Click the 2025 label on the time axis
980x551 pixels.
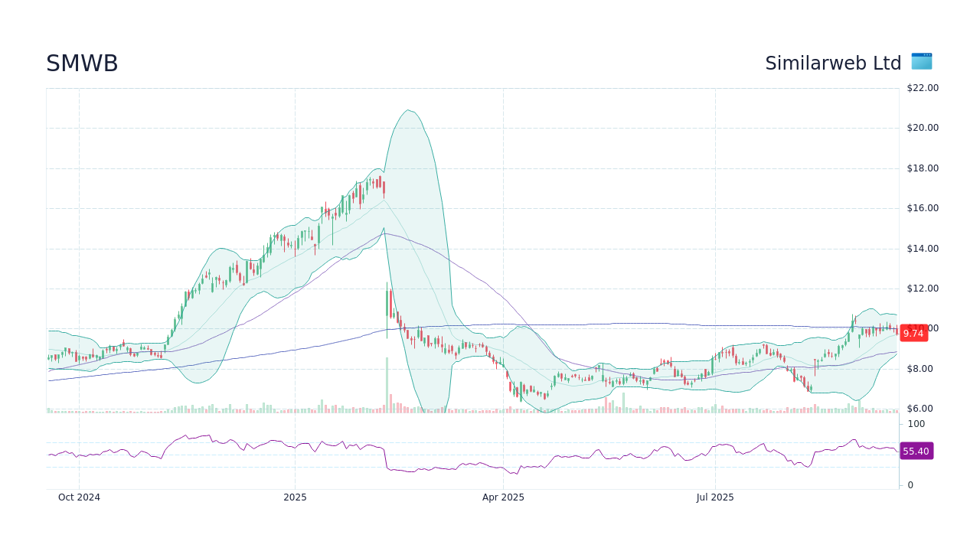coord(295,497)
